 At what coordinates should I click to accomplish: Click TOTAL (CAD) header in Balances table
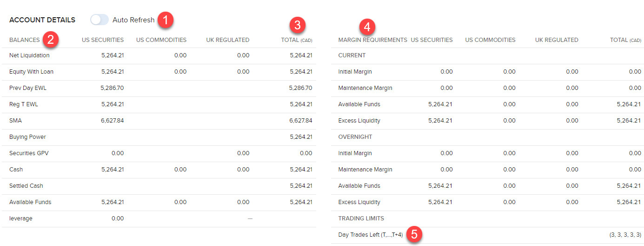pyautogui.click(x=297, y=40)
